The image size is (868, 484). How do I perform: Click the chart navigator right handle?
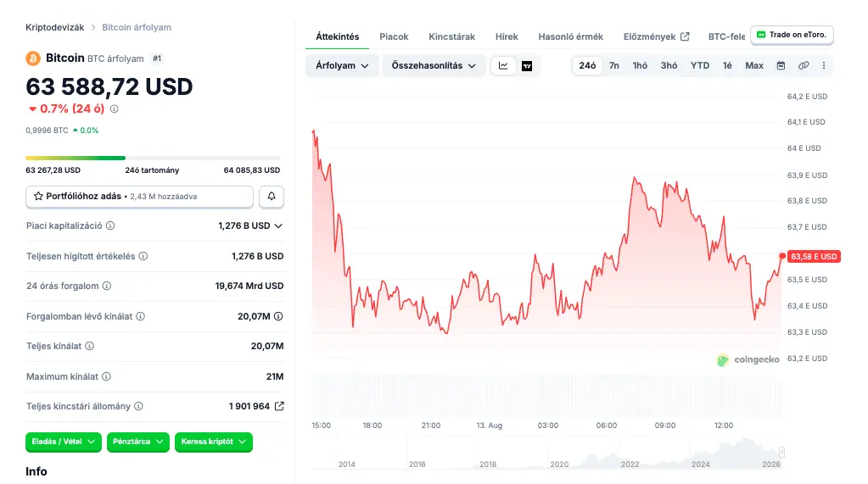click(781, 452)
